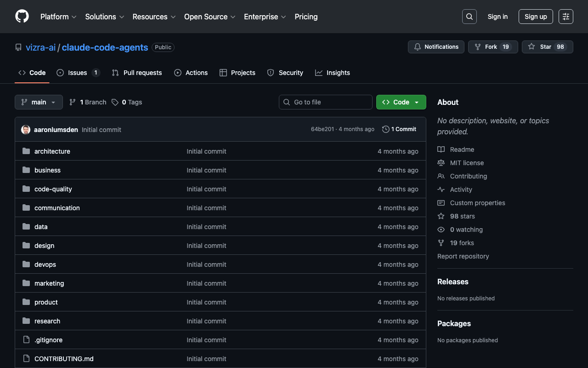
Task: Click the Notifications bell button
Action: coord(436,47)
